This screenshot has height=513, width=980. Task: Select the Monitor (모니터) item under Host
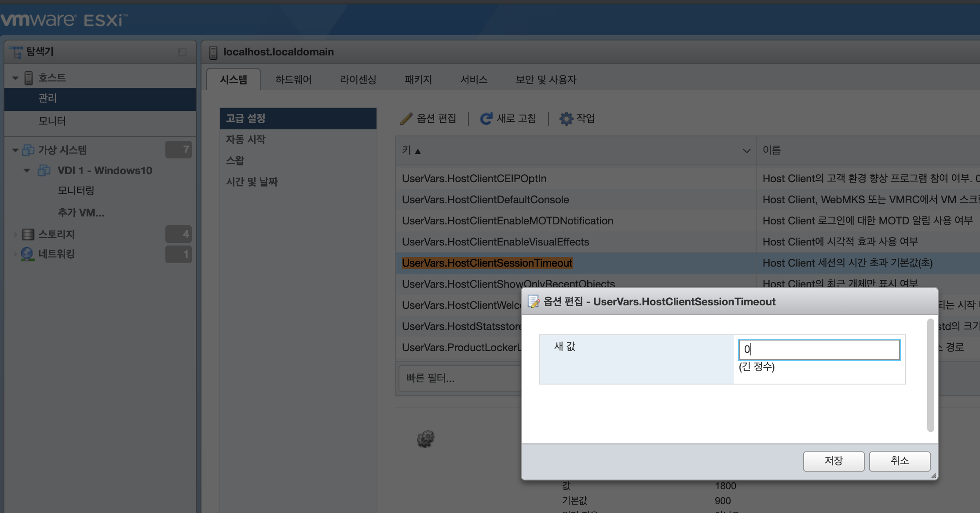52,121
